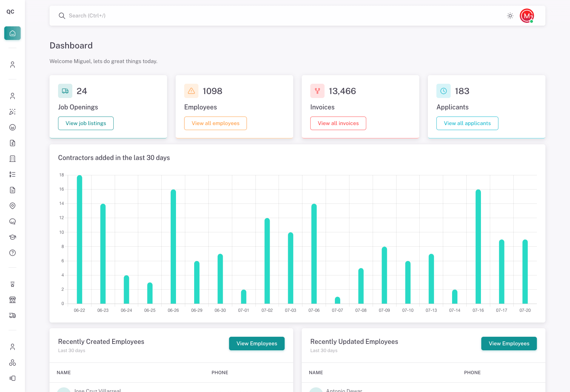The width and height of the screenshot is (570, 392).
Task: Click the storefront sidebar icon
Action: (12, 300)
